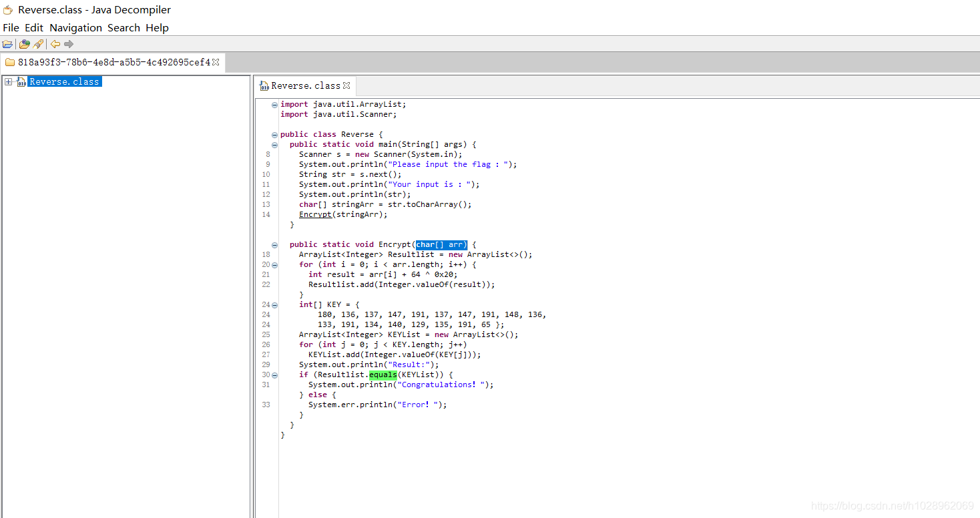Image resolution: width=980 pixels, height=518 pixels.
Task: Expand the Reverse.class tree node
Action: coord(8,81)
